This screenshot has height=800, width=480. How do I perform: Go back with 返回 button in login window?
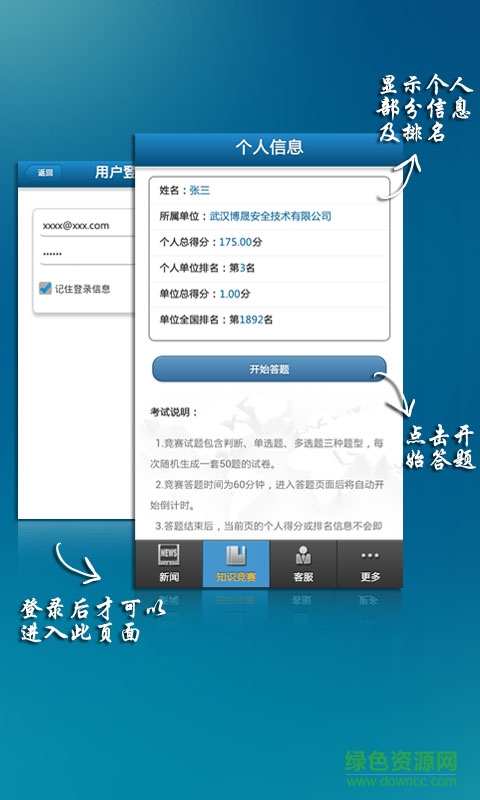(44, 172)
